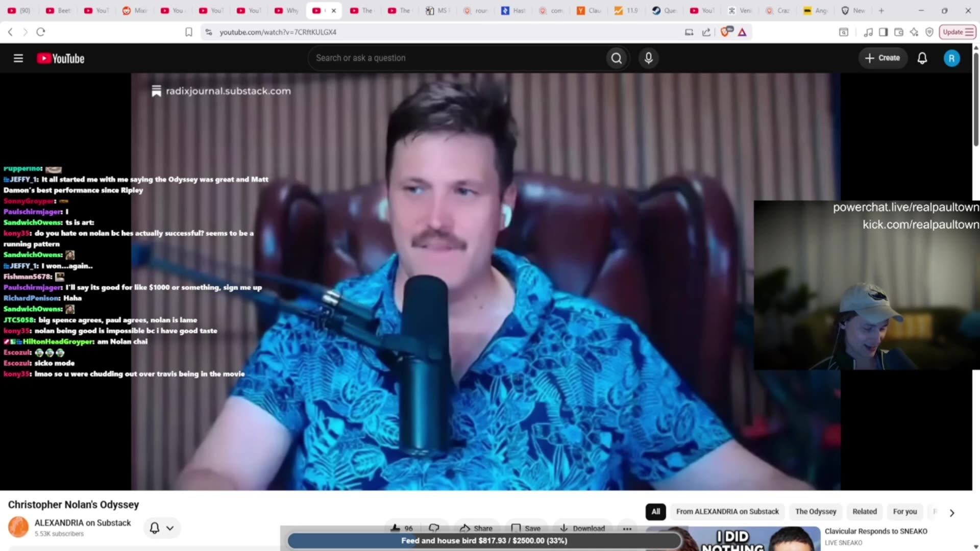Open 'Clavicular Responds to SNEAKO' video title
This screenshot has height=551, width=980.
pos(876,531)
